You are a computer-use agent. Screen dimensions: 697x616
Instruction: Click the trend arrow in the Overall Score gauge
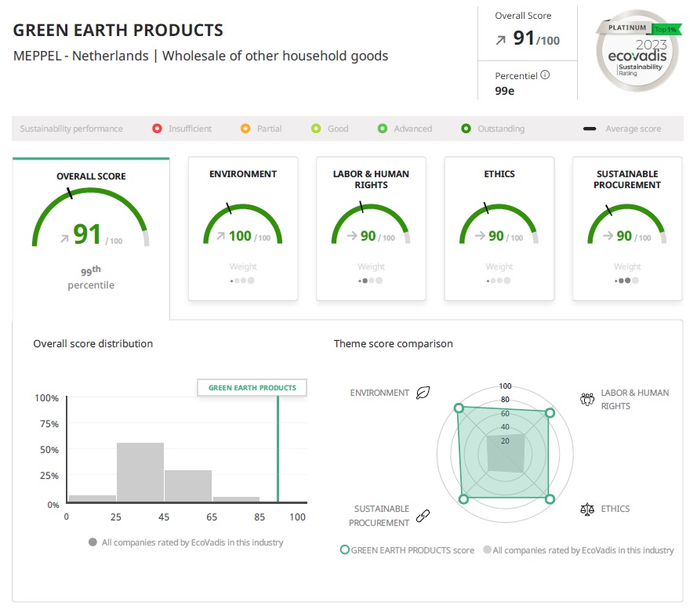tap(65, 239)
